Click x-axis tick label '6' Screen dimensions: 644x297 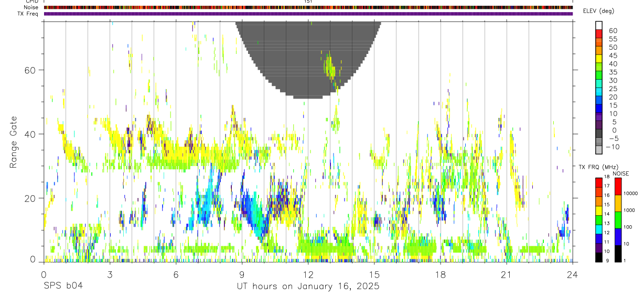[176, 274]
